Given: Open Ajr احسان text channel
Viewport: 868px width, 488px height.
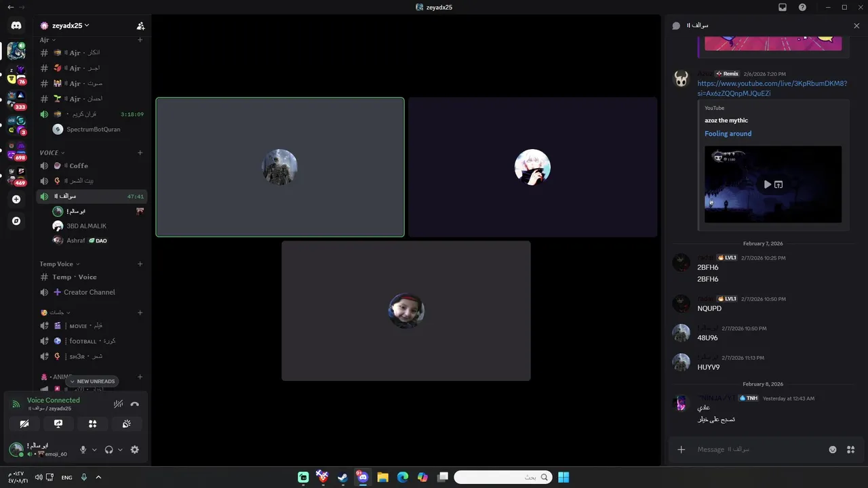Looking at the screenshot, I should click(x=92, y=99).
